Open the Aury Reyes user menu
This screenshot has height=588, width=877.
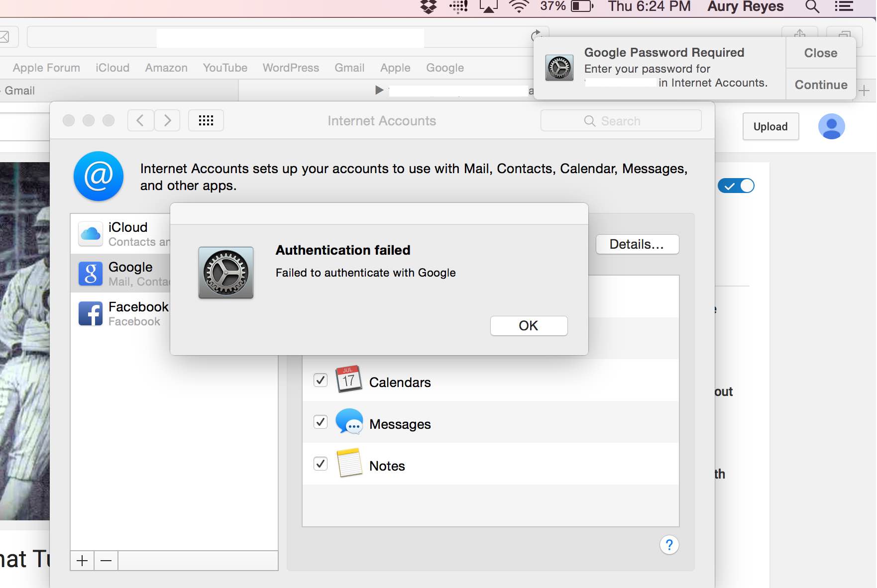coord(746,6)
